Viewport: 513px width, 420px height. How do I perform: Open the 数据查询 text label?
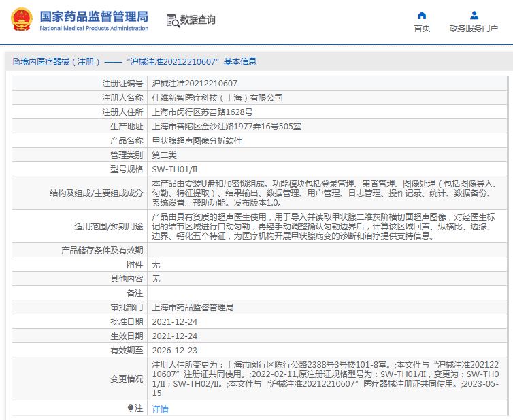[198, 20]
